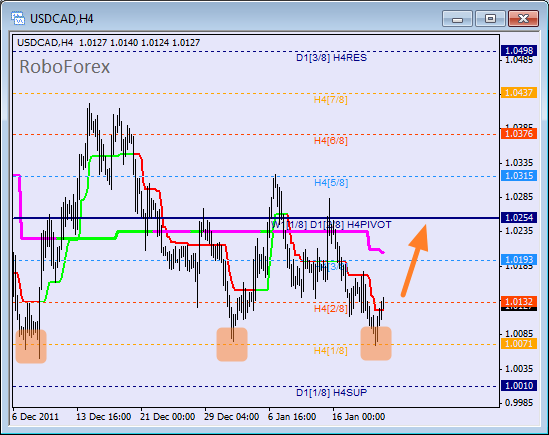Click the 1.0376 red price label
Screen dimensions: 549x435
(519, 133)
